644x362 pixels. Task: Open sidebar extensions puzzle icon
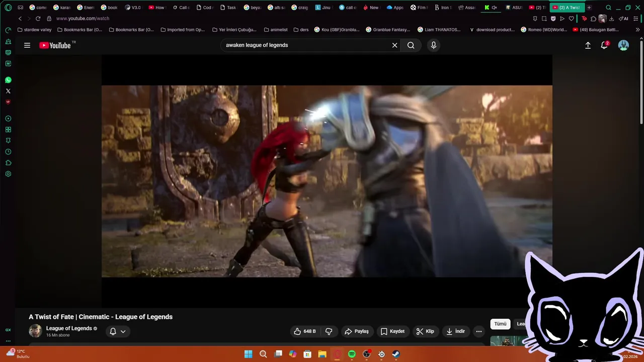click(x=8, y=163)
